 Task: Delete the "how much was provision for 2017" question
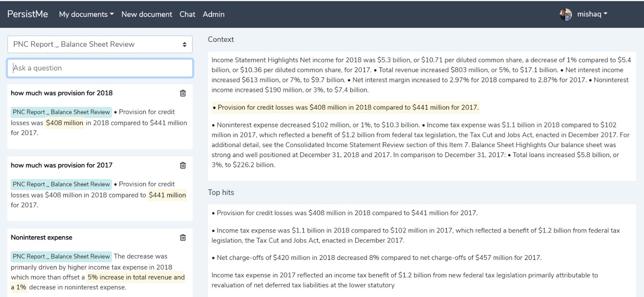tap(183, 165)
